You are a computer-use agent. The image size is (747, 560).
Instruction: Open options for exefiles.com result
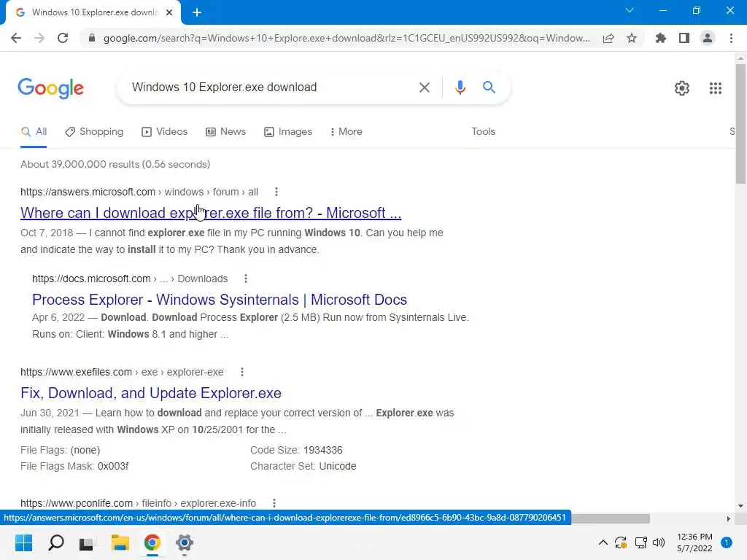[242, 372]
